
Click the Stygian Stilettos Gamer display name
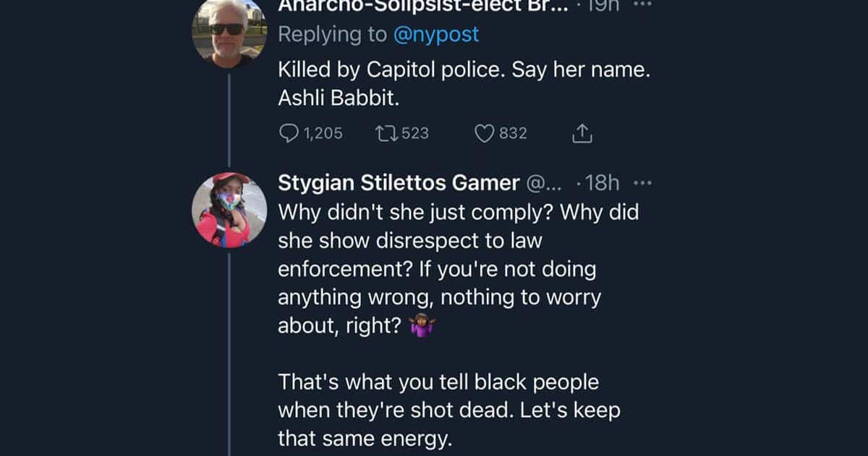(399, 183)
